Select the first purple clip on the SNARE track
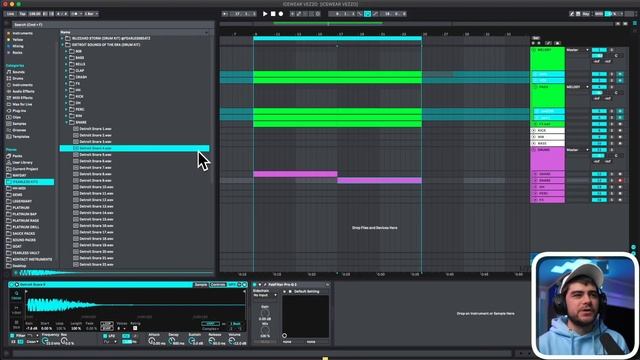This screenshot has height=360, width=640. 295,174
